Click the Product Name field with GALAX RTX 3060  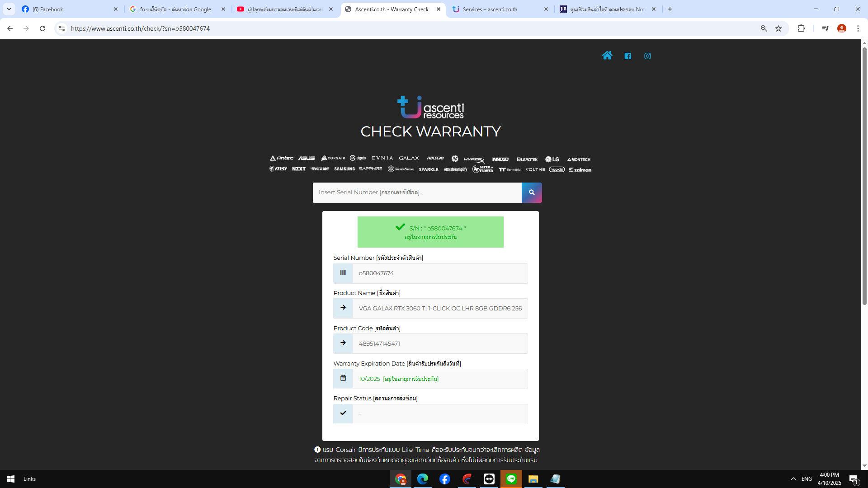(440, 309)
